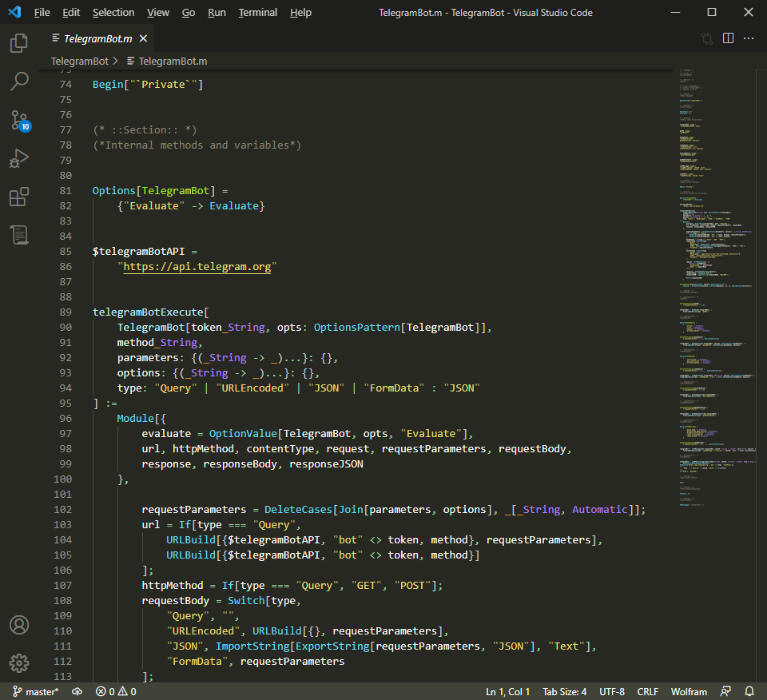Click the VS Code logo icon

click(14, 12)
